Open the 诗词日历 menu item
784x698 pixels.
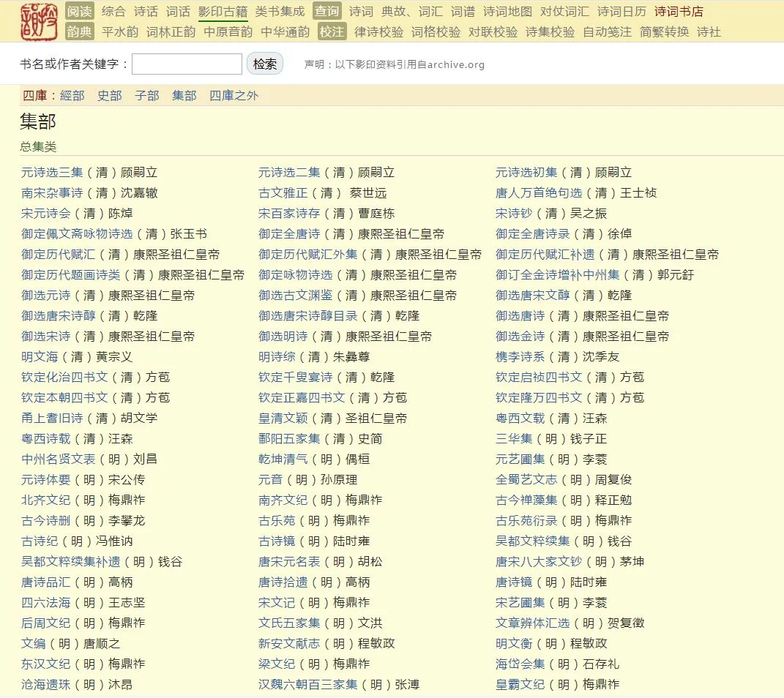[621, 11]
